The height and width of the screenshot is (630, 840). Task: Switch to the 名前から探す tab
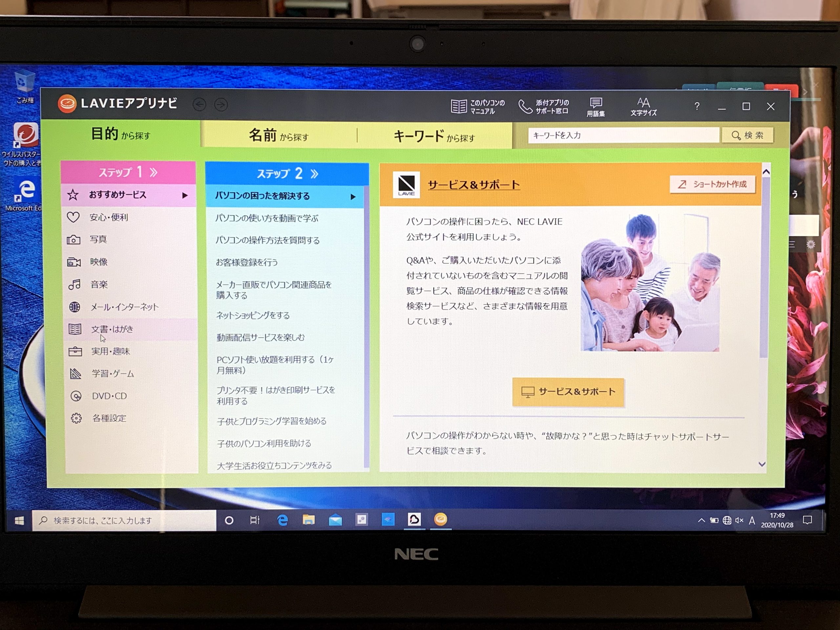tap(279, 135)
